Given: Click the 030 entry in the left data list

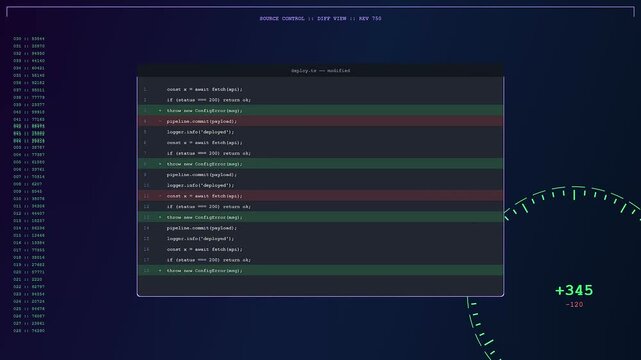Looking at the screenshot, I should pos(29,39).
